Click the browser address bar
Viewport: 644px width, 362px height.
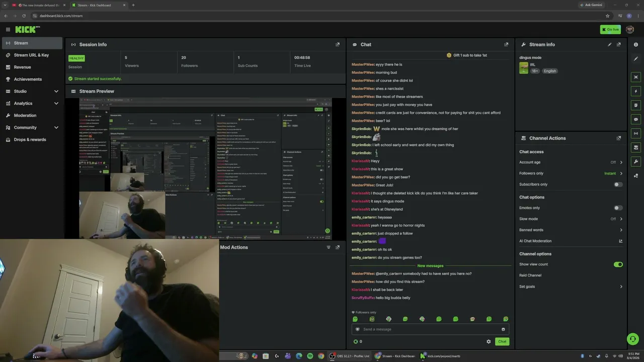[317, 16]
